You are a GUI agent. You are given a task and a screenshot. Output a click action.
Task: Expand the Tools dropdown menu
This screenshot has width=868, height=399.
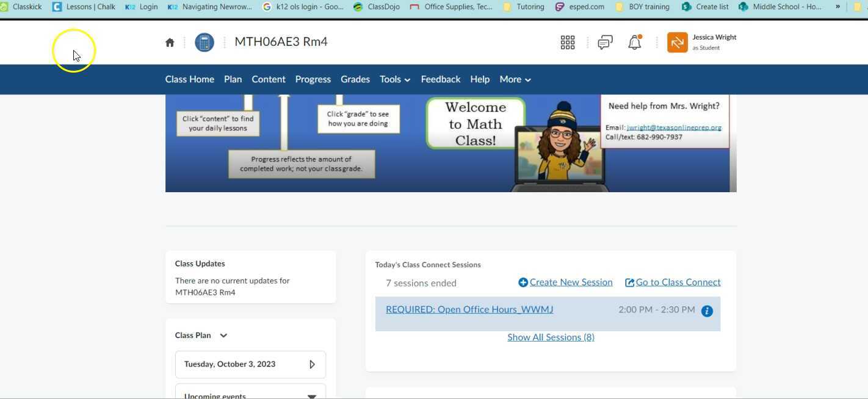point(394,79)
